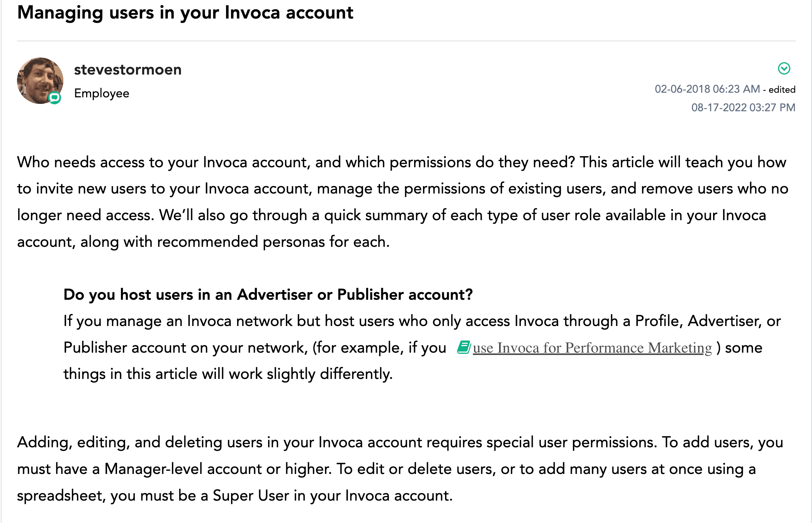Click the post title Managing users in your Invoca account
The width and height of the screenshot is (812, 523).
[x=185, y=13]
